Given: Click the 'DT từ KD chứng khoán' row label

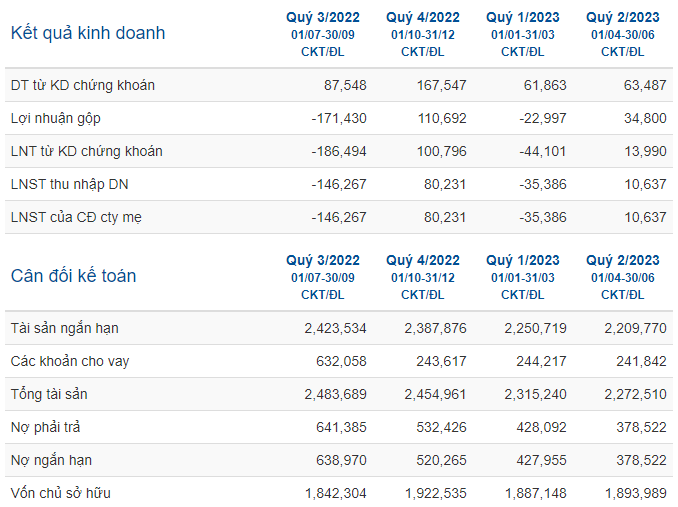Looking at the screenshot, I should (83, 85).
